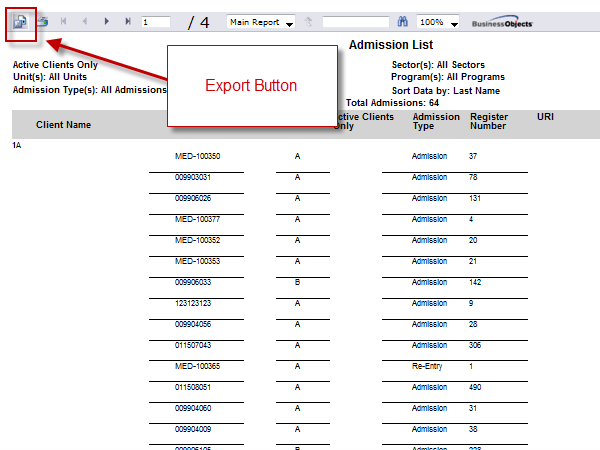Click the drill-up arrow icon
This screenshot has height=450, width=600.
(309, 21)
